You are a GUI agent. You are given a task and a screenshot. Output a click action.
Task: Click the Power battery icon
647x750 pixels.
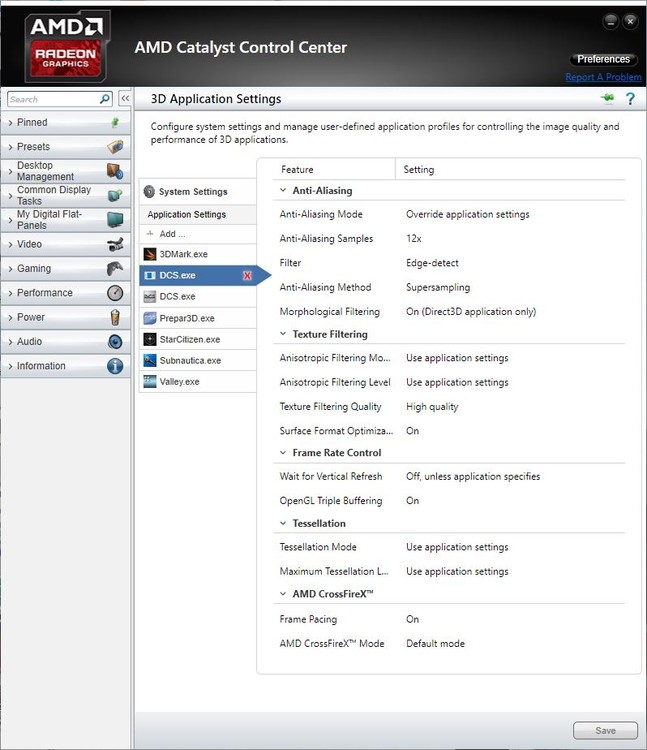[x=115, y=317]
